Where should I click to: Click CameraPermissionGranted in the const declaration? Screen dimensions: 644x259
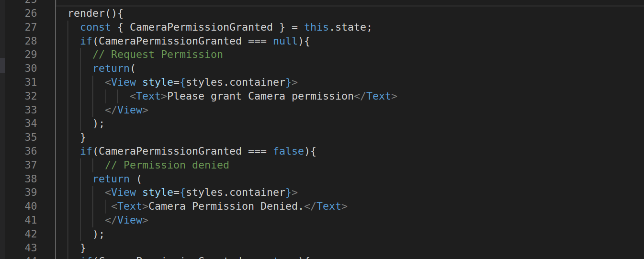coord(201,27)
